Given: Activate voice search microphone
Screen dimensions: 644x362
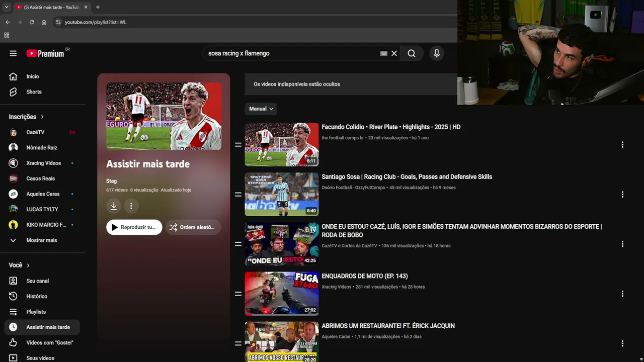Looking at the screenshot, I should (x=437, y=53).
